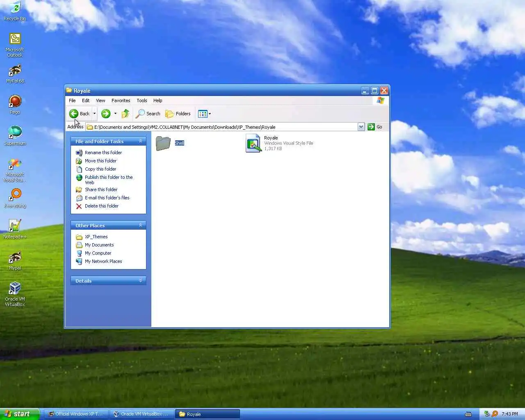Select the Shell folder icon
Image resolution: width=525 pixels, height=420 pixels.
(163, 143)
